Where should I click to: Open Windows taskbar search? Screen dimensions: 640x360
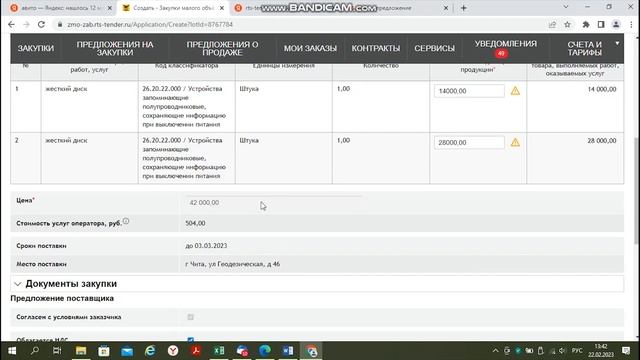(35, 351)
